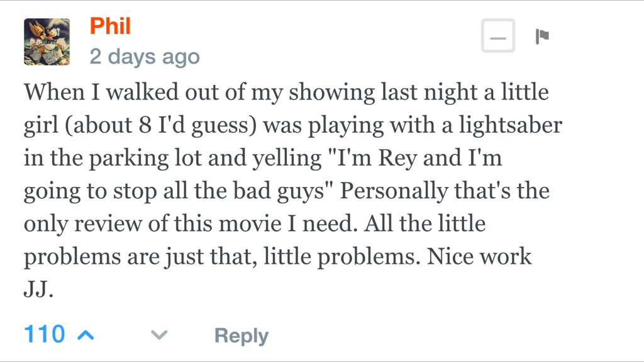
Task: Click the 110 vote count
Action: (x=44, y=334)
